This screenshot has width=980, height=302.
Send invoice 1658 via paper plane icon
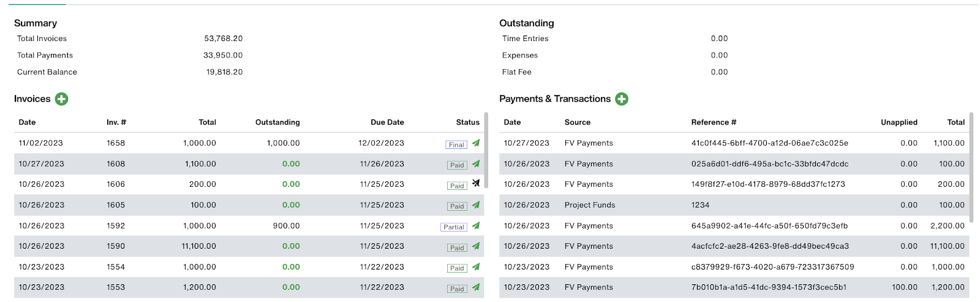(476, 143)
